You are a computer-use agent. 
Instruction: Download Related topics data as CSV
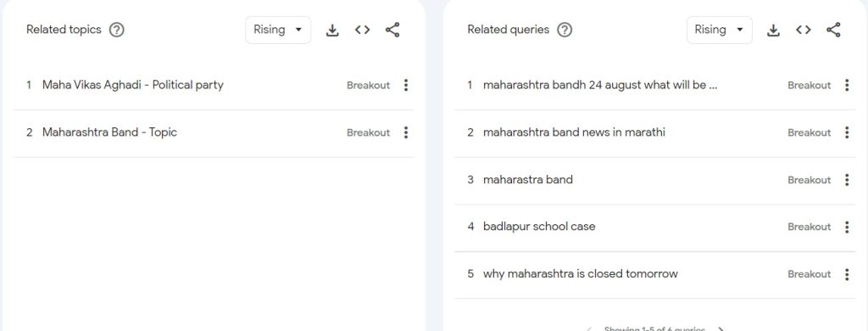pos(332,30)
